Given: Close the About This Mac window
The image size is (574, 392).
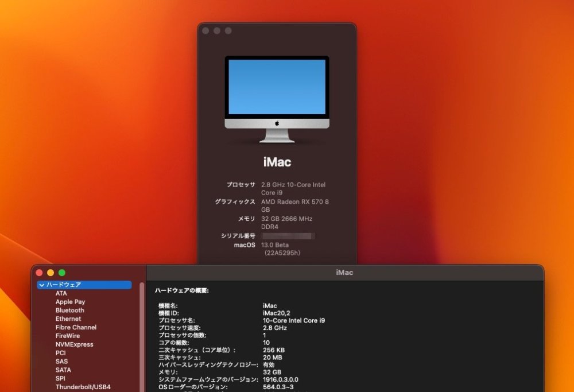Looking at the screenshot, I should coord(205,31).
